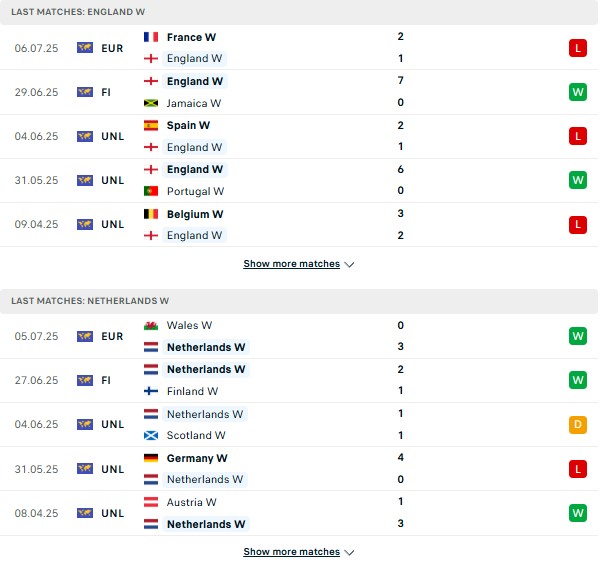Select the Austria W team name
This screenshot has height=569, width=603.
192,502
